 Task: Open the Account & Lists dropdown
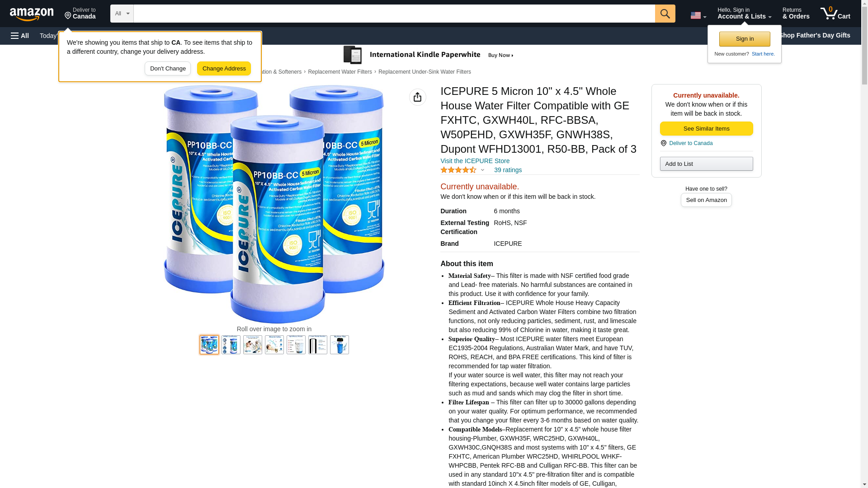tap(744, 14)
